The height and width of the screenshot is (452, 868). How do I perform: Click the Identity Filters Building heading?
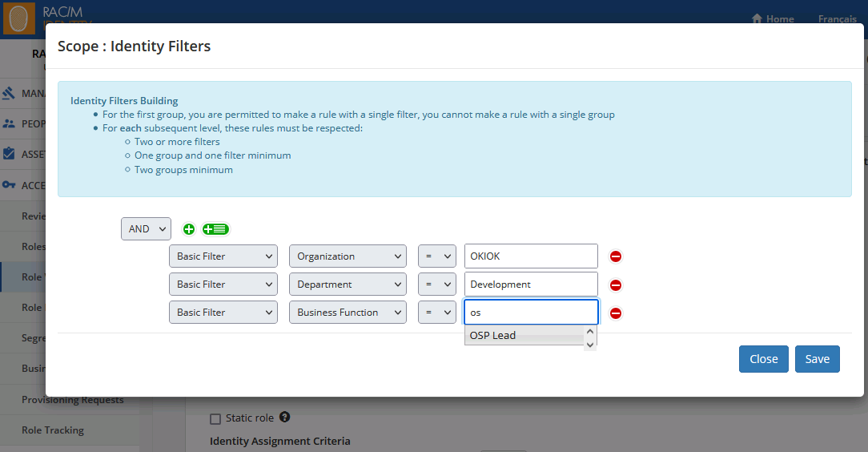point(124,101)
